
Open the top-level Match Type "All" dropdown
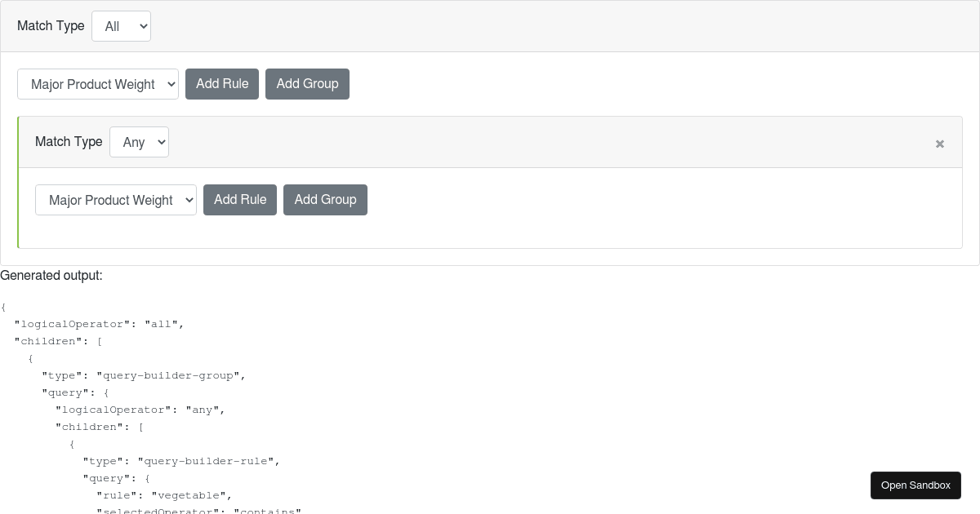pyautogui.click(x=121, y=26)
